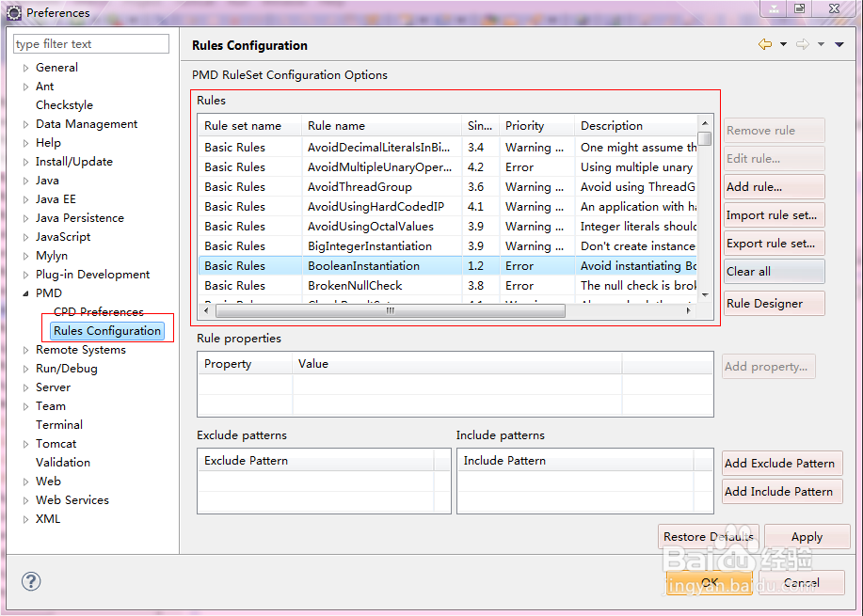Expand the Web Services node
This screenshot has width=863, height=616.
(25, 500)
